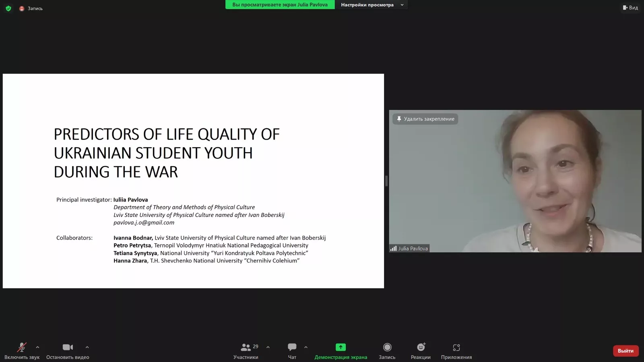Click the divider handle between slide and video
The image size is (644, 362).
(x=386, y=181)
